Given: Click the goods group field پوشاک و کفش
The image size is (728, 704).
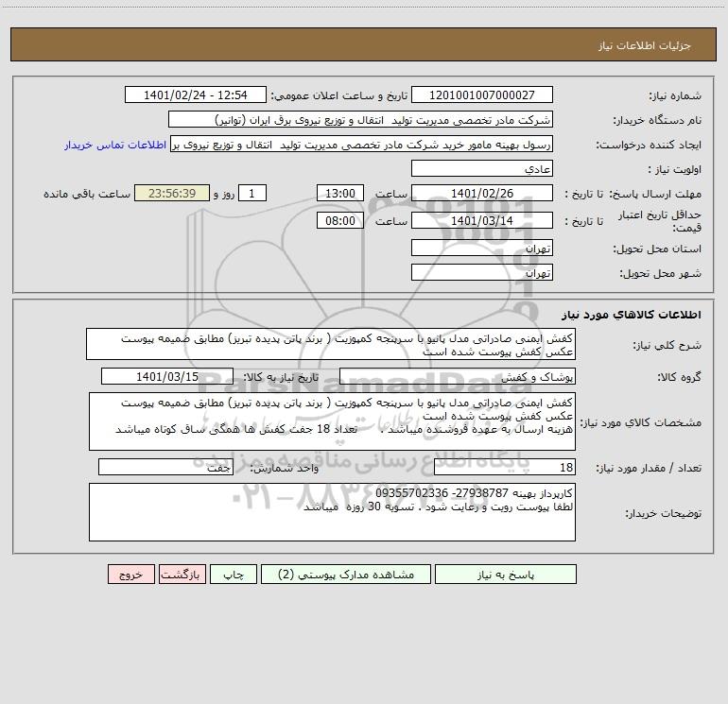Looking at the screenshot, I should click(458, 376).
